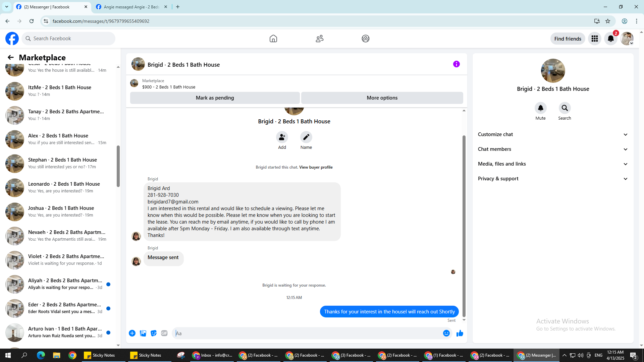
Task: Click More options button
Action: pyautogui.click(x=382, y=98)
